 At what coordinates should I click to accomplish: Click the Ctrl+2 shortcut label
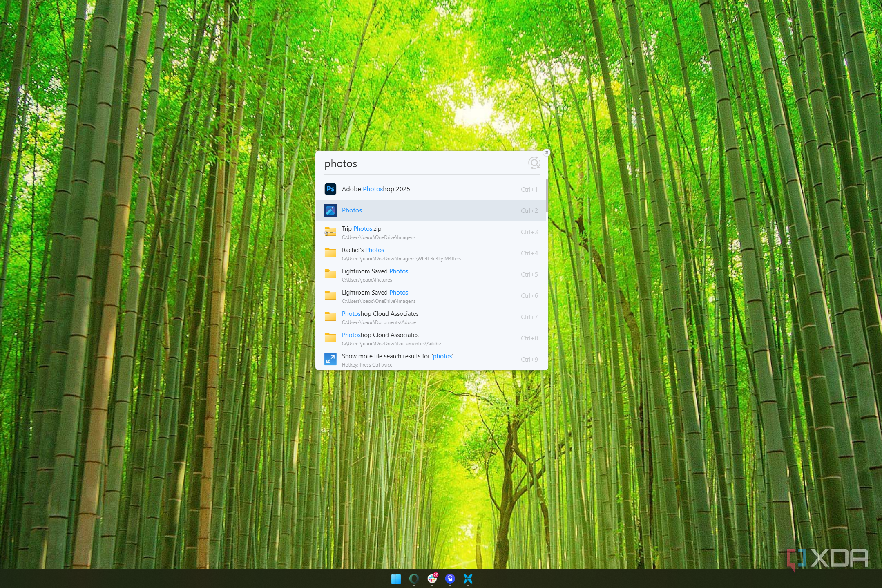click(x=529, y=210)
